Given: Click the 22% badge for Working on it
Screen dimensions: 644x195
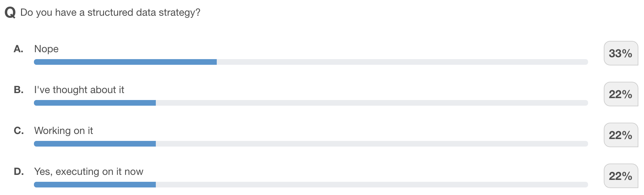Looking at the screenshot, I should tap(620, 135).
